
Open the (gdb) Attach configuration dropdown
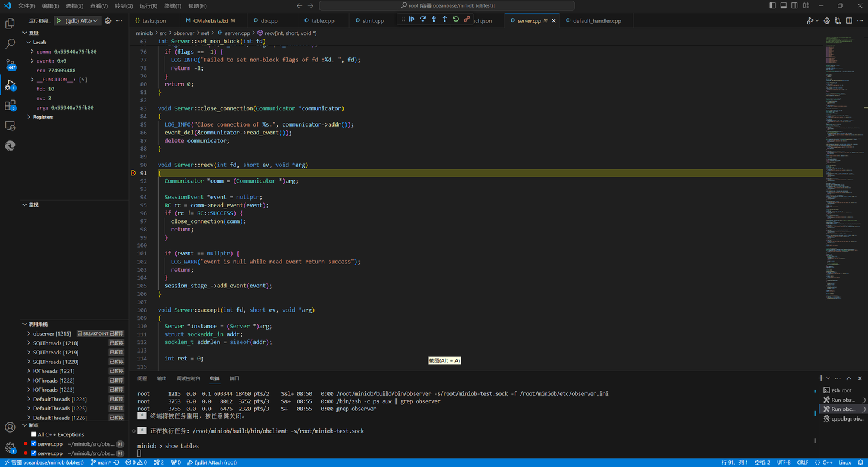tap(81, 20)
